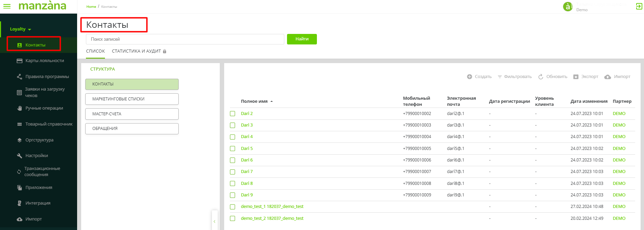Click the Import cloud icon in toolbar

click(608, 77)
